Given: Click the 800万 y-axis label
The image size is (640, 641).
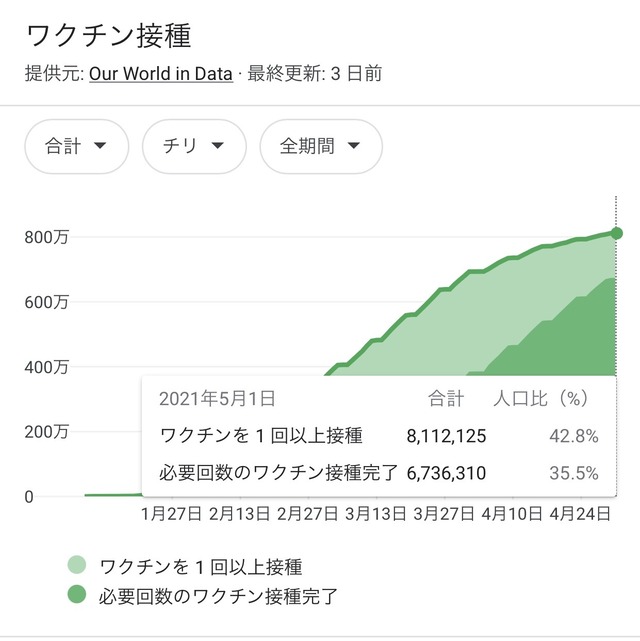Looking at the screenshot, I should [46, 237].
